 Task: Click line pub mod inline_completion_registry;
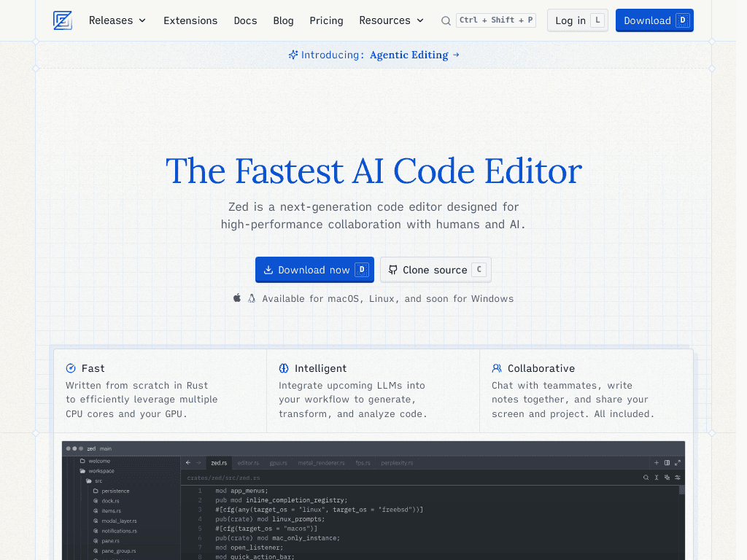[281, 500]
